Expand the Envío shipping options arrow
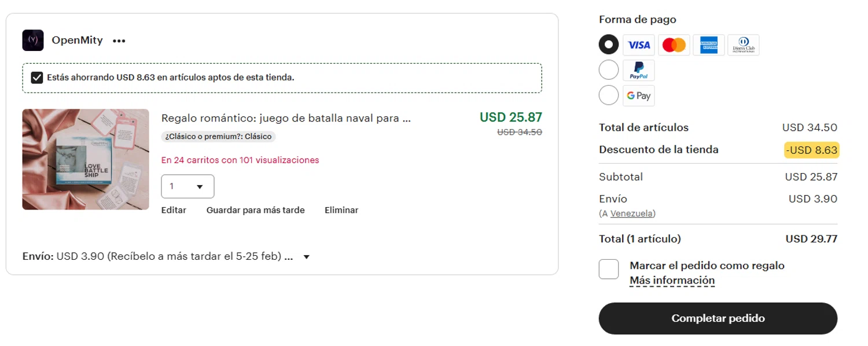Screen dimensions: 868x346 [x=307, y=257]
